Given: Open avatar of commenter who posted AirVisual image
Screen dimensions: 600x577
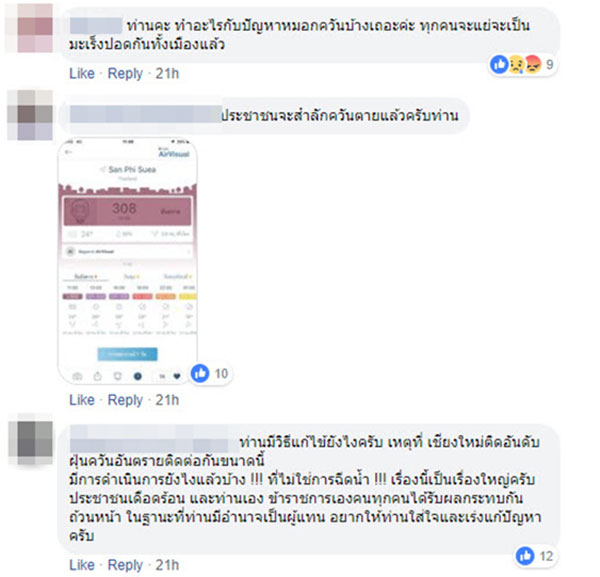Looking at the screenshot, I should pyautogui.click(x=30, y=115).
